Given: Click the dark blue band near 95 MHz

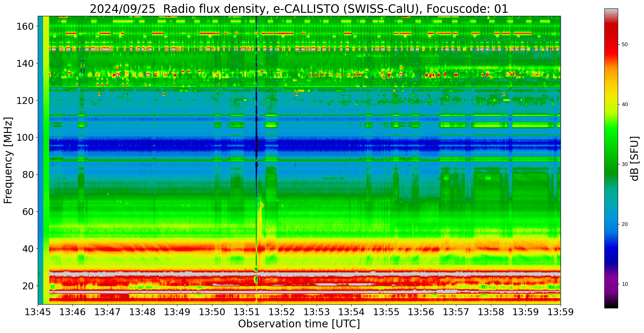Looking at the screenshot, I should 305,146.
